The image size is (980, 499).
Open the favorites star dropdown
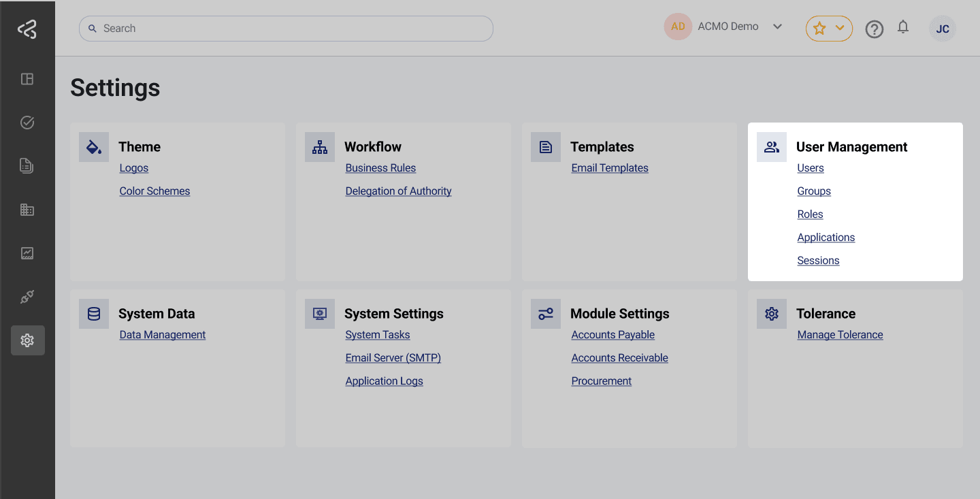click(829, 29)
